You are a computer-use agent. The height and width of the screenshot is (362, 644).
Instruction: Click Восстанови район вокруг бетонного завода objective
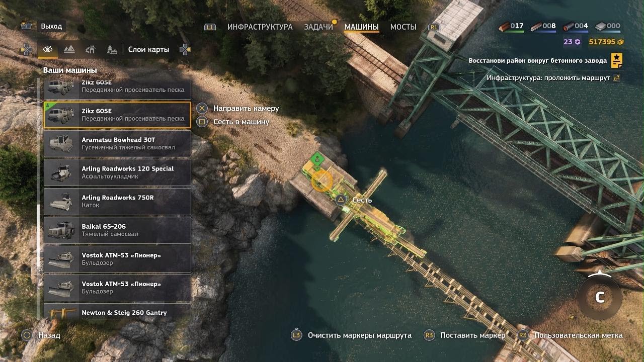(538, 60)
